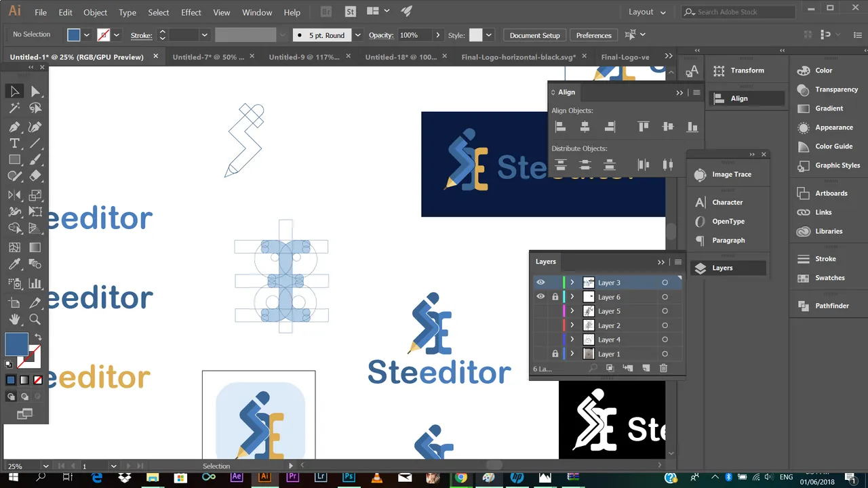This screenshot has width=868, height=488.
Task: Select the Rectangle tool
Action: [14, 160]
